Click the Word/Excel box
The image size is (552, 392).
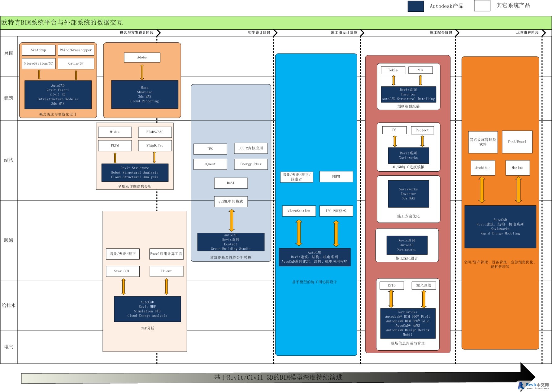coord(517,142)
